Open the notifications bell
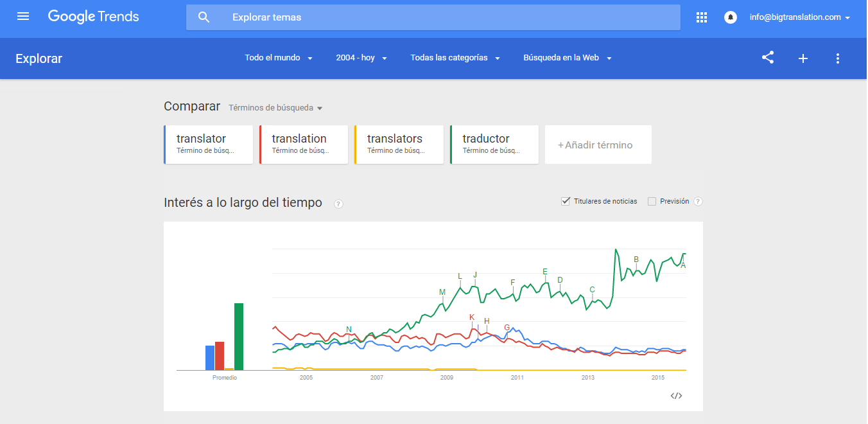This screenshot has height=424, width=868. pos(731,17)
